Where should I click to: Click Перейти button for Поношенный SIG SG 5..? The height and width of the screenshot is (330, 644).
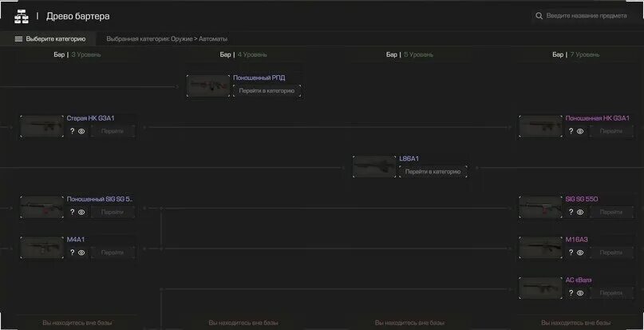[113, 213]
